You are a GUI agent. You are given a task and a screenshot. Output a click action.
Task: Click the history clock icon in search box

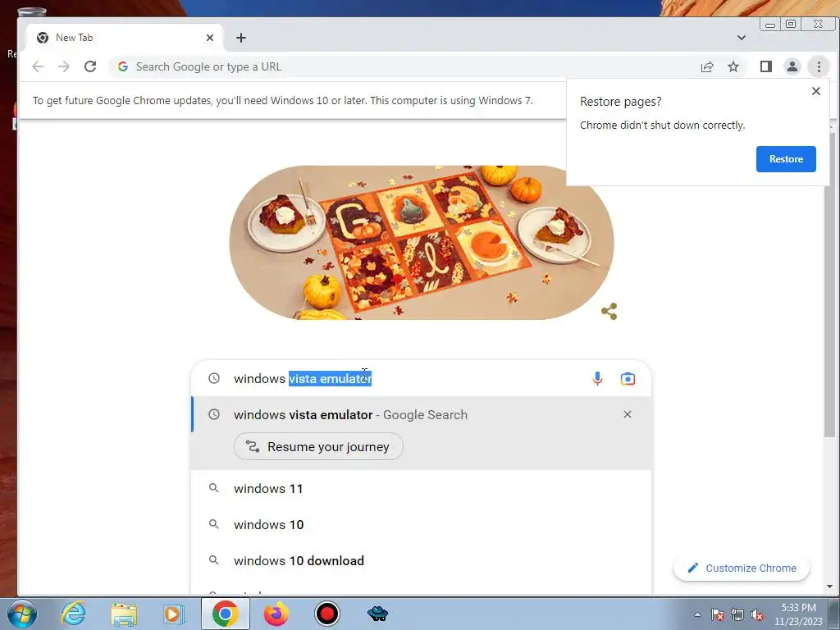(x=214, y=378)
